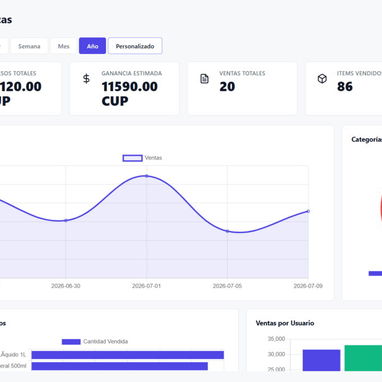Click the Ganancia Estimada 11590.00 CUP card
Screen dimensions: 382x382
[x=124, y=89]
